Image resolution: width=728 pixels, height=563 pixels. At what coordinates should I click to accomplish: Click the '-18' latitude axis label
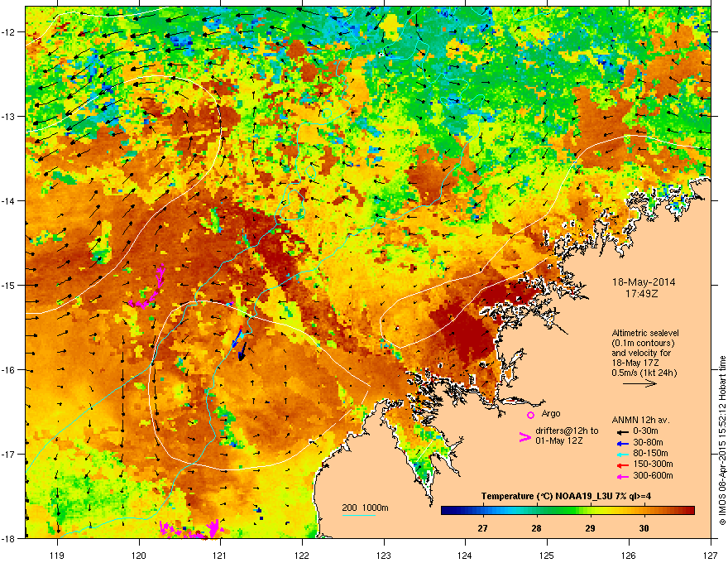tap(8, 538)
